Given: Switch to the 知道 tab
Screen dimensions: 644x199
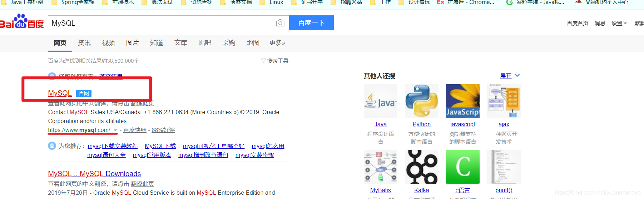Looking at the screenshot, I should coord(157,43).
